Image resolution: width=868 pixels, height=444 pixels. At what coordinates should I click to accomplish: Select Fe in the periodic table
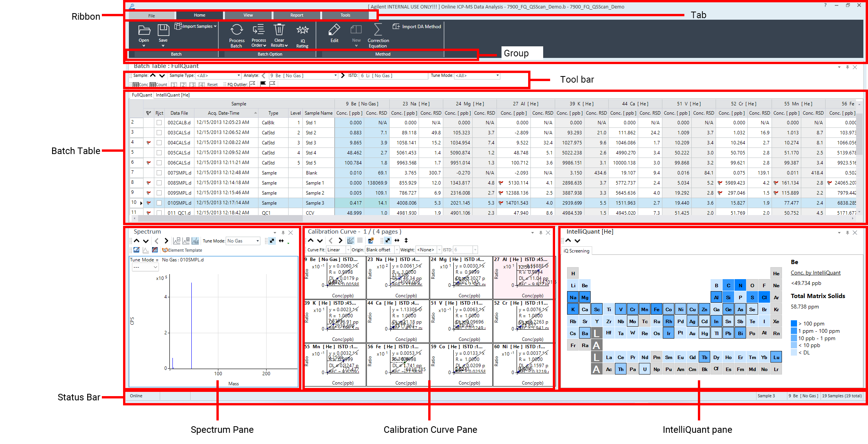657,309
